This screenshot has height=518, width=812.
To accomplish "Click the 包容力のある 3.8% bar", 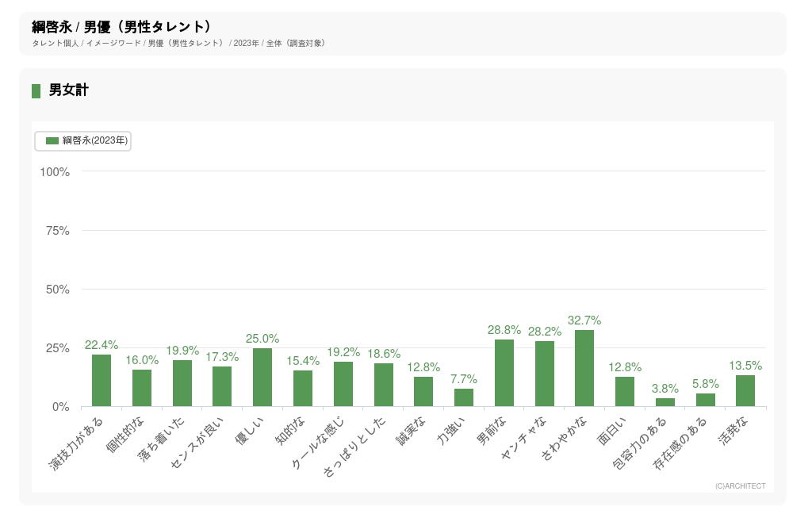I will pyautogui.click(x=665, y=402).
